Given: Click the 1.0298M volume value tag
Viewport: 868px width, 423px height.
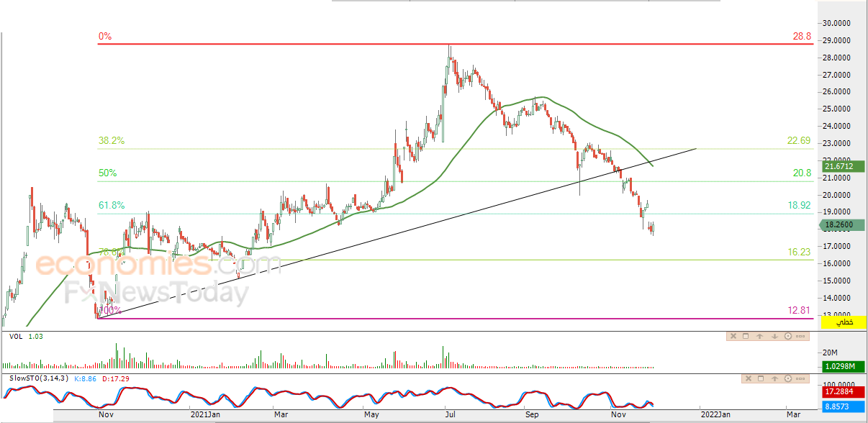Looking at the screenshot, I should point(844,367).
